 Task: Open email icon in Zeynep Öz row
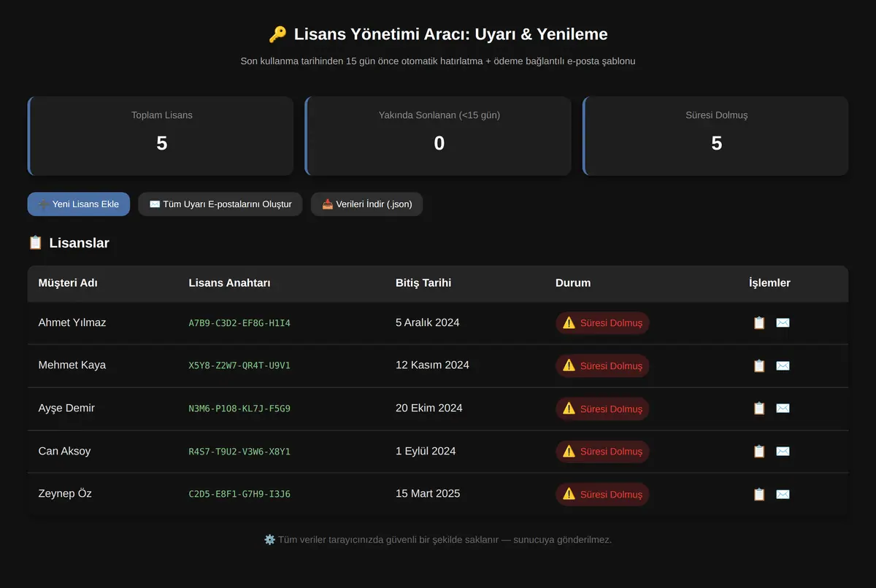click(783, 495)
